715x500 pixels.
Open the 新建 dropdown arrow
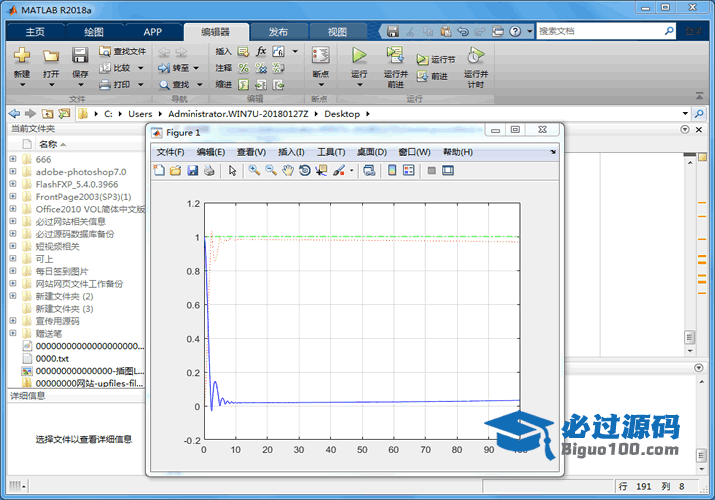click(22, 85)
